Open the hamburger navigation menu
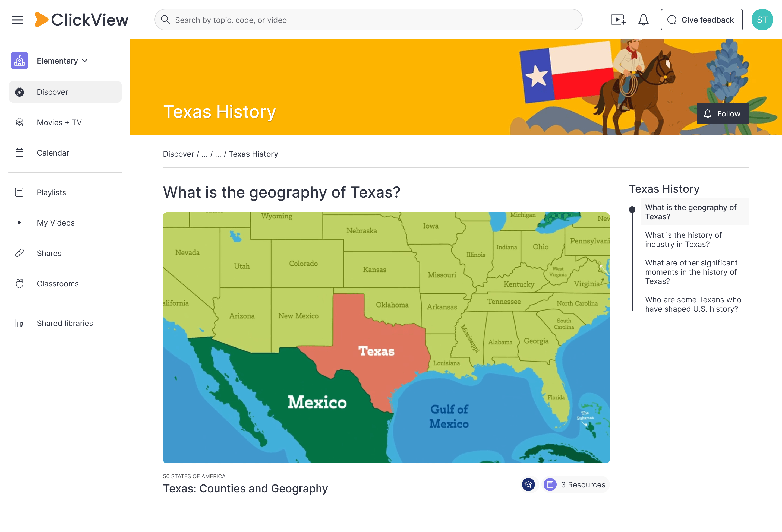 point(17,20)
